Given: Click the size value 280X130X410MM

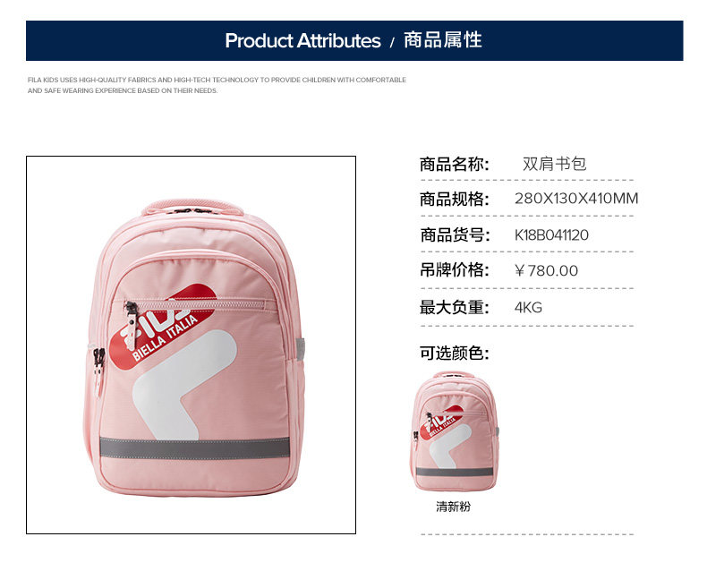Looking at the screenshot, I should (576, 199).
